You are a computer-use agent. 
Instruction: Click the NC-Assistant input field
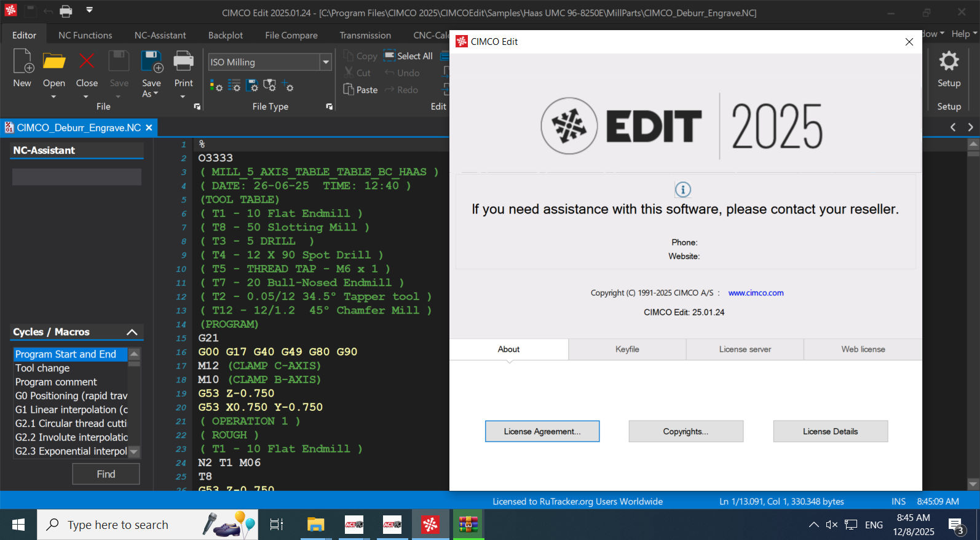[77, 177]
